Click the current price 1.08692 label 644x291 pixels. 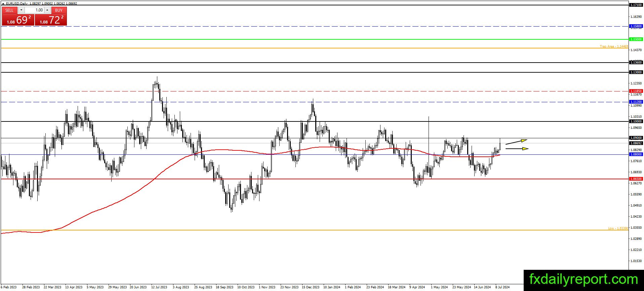636,143
